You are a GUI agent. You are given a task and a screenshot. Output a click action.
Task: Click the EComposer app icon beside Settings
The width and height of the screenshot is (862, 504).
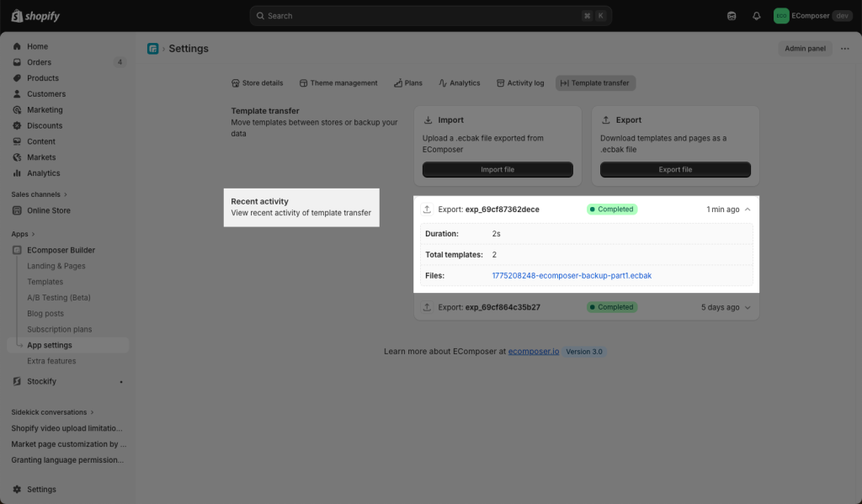pyautogui.click(x=152, y=49)
